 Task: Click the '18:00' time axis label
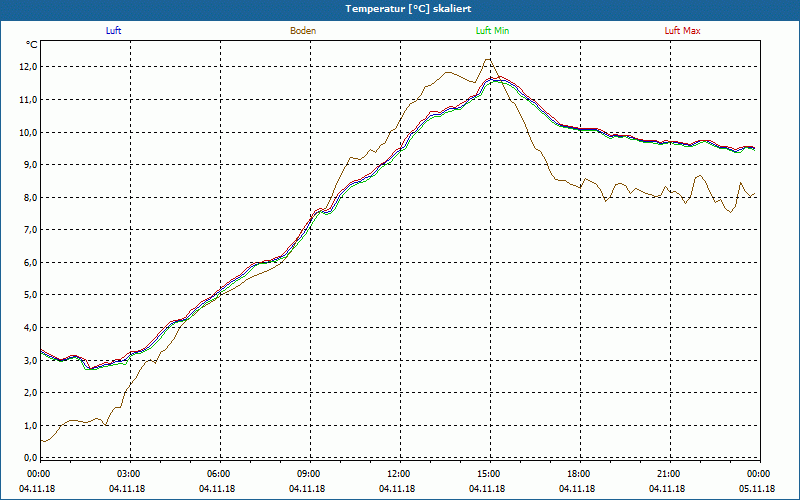[579, 474]
